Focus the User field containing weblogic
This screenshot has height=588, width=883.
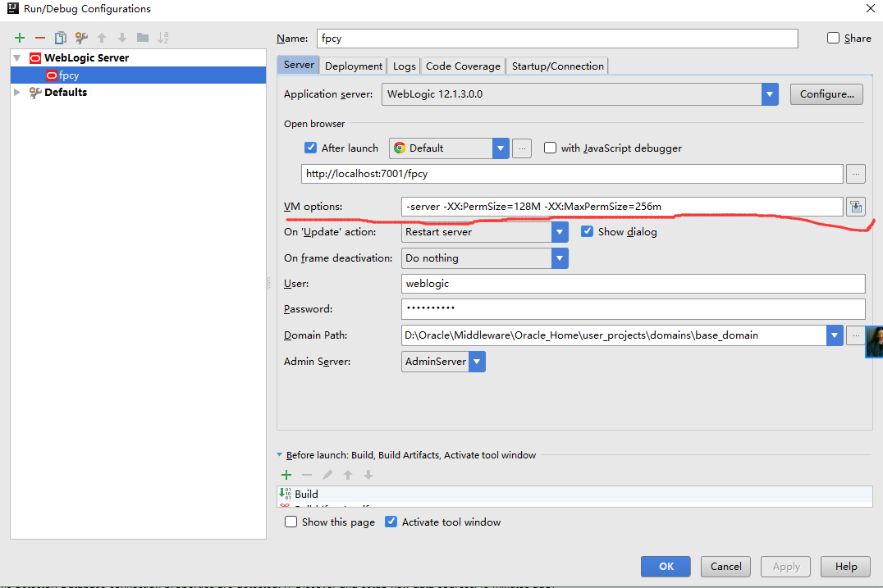[633, 284]
